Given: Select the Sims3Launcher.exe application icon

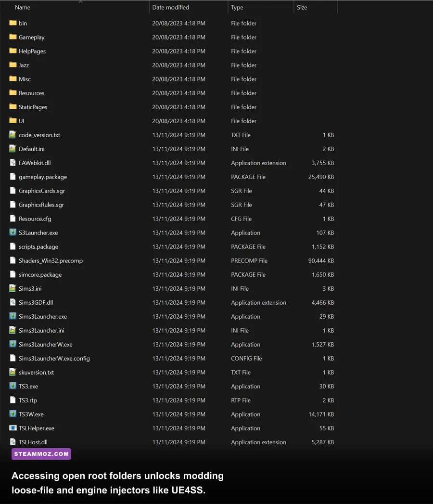Looking at the screenshot, I should 13,316.
